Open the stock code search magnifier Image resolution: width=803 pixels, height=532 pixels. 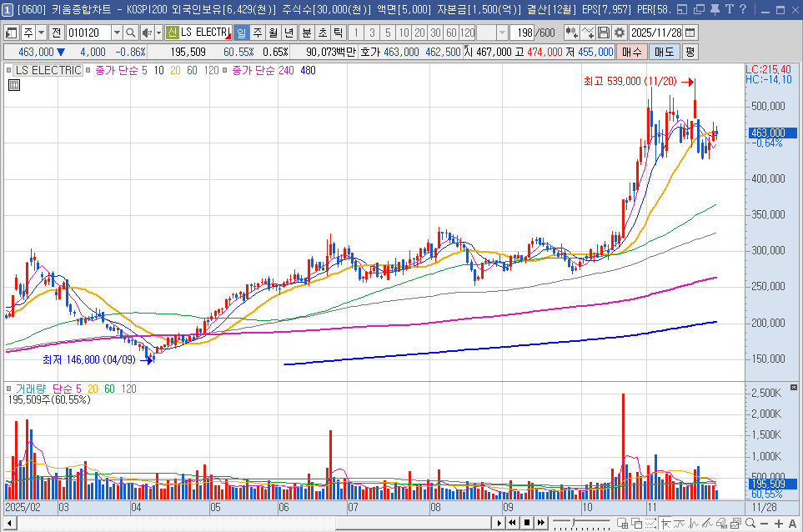coord(131,33)
